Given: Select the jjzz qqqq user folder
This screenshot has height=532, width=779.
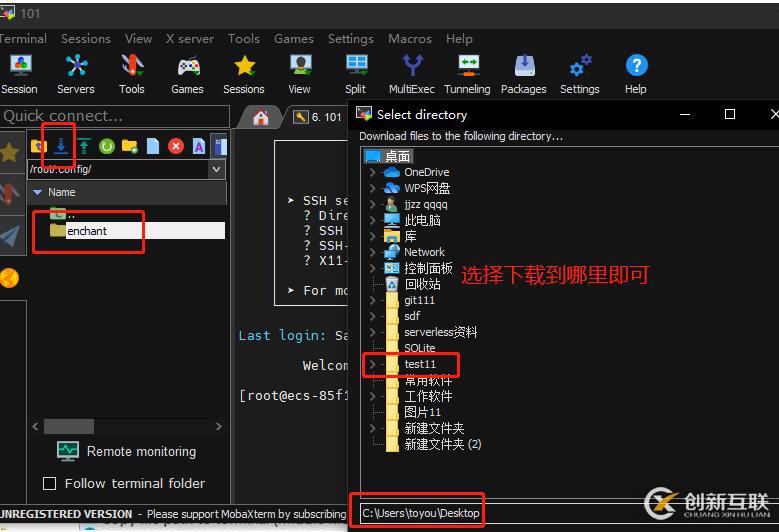Looking at the screenshot, I should coord(416,204).
